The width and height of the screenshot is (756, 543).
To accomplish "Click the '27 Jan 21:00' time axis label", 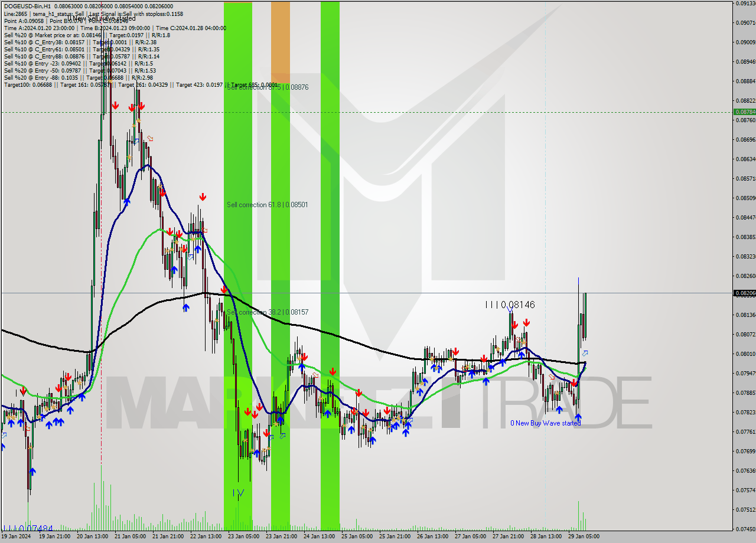I will click(x=508, y=537).
